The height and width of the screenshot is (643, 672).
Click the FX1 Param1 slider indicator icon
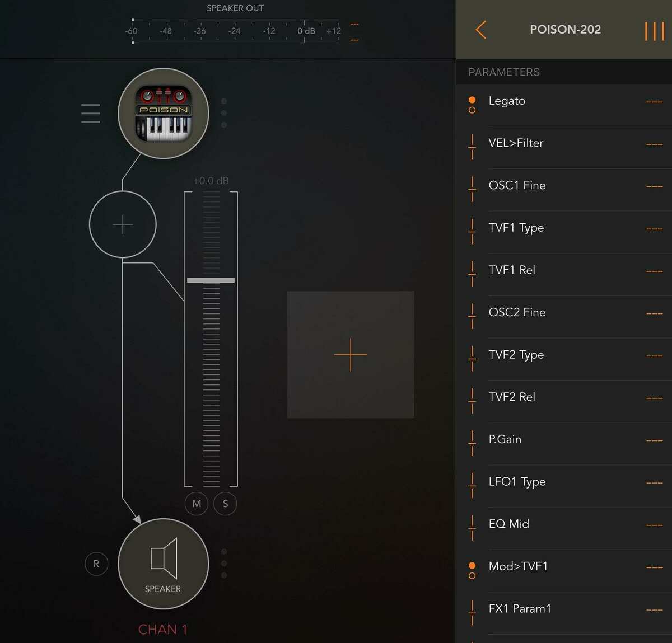click(472, 613)
